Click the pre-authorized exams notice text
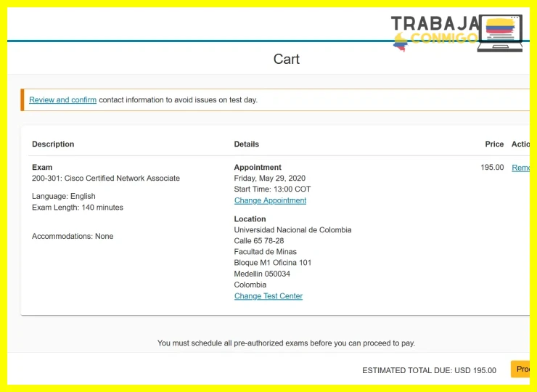This screenshot has height=392, width=537. [x=286, y=343]
